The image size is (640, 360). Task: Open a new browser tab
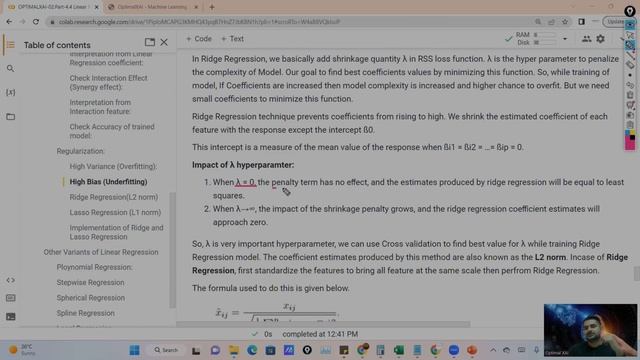click(212, 7)
